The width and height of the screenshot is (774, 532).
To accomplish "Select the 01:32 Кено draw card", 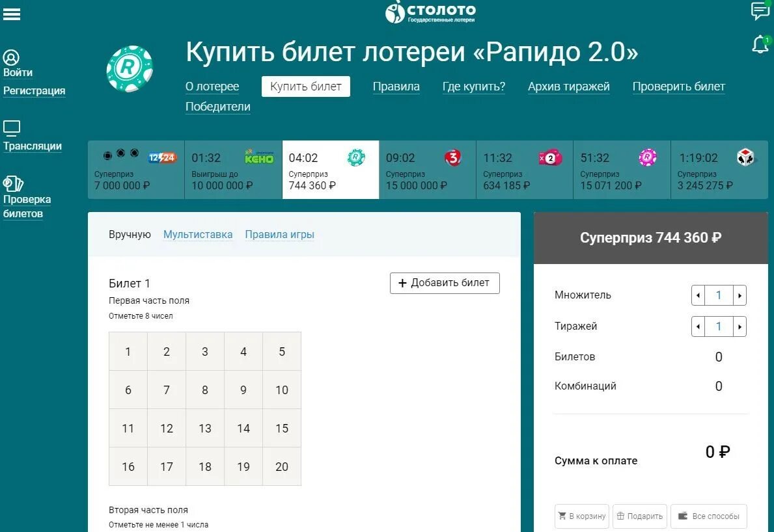I will tap(234, 170).
